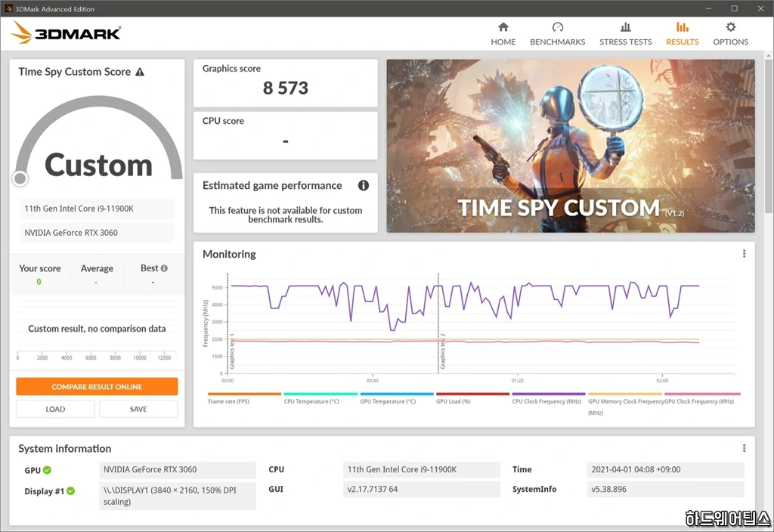Click COMPARE RESULT ONLINE button
Image resolution: width=774 pixels, height=532 pixels.
(97, 386)
